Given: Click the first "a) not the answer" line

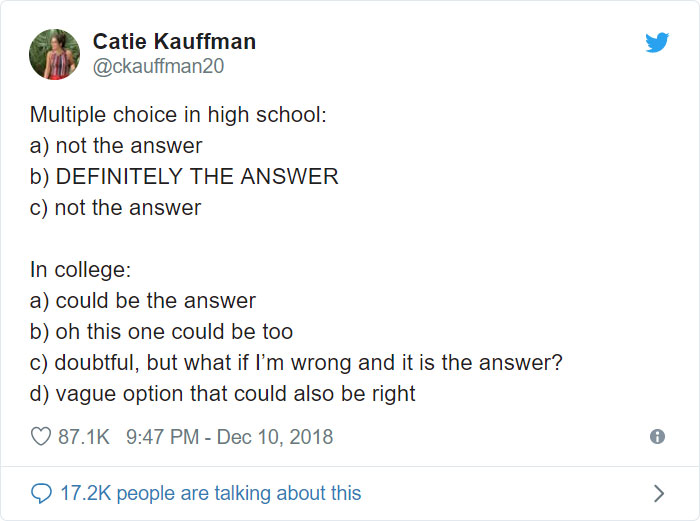Looking at the screenshot, I should [x=116, y=146].
